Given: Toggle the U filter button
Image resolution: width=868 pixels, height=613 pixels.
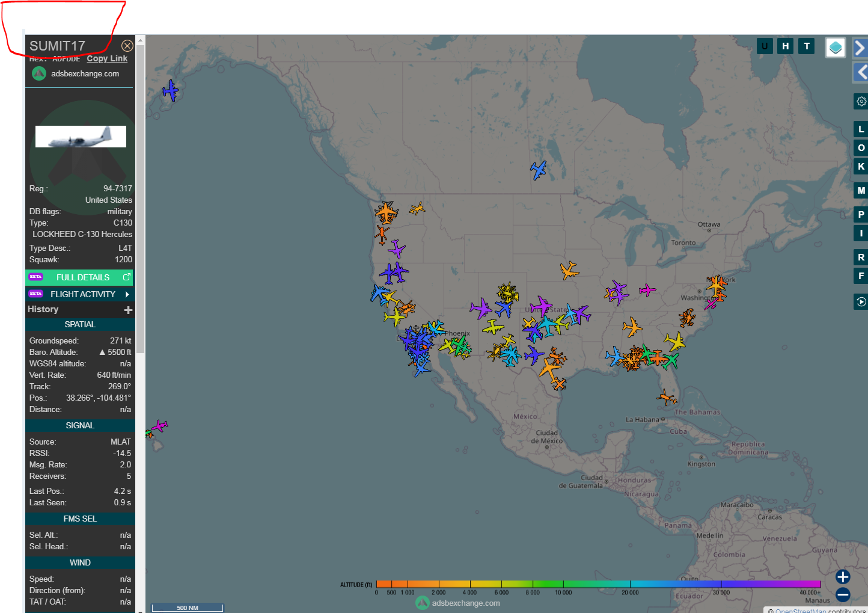Looking at the screenshot, I should click(x=765, y=46).
